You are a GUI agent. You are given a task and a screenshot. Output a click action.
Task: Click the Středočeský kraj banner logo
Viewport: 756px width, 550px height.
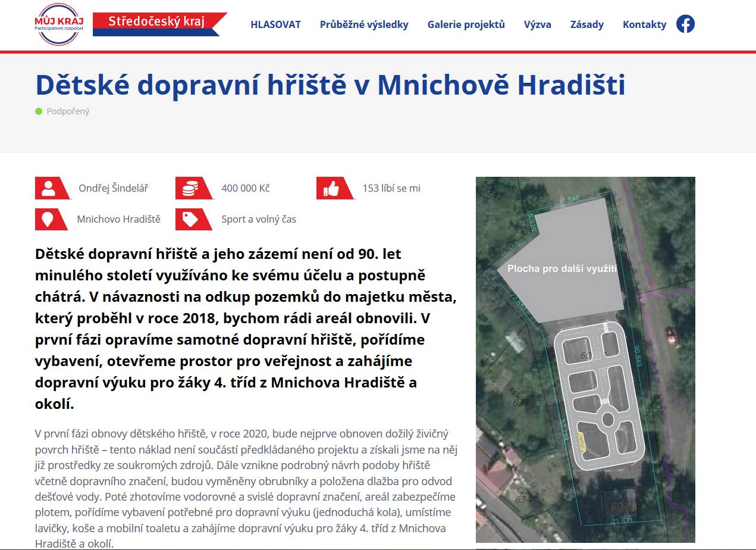160,24
